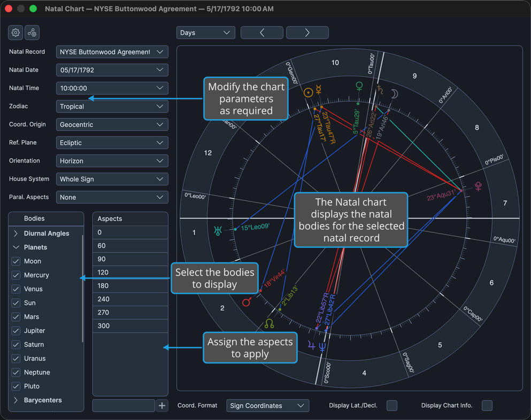531x420 pixels.
Task: Click the 23°Aqu31' Pluto position label
Action: point(441,196)
